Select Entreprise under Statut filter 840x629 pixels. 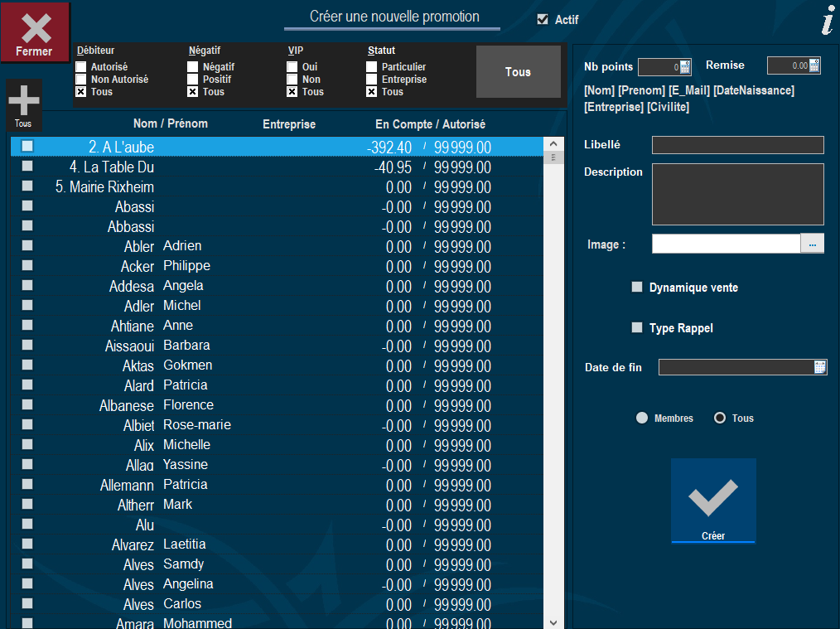tap(372, 80)
